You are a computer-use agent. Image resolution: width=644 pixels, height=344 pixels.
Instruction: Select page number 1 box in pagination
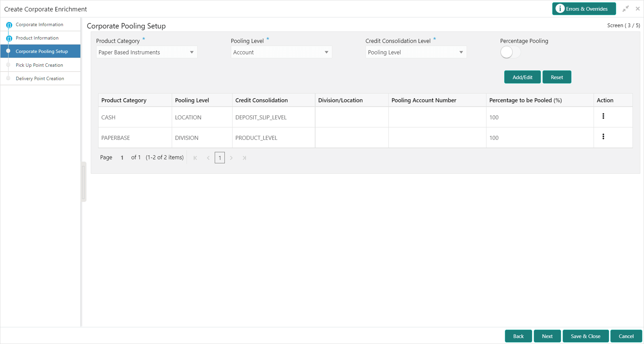tap(219, 158)
